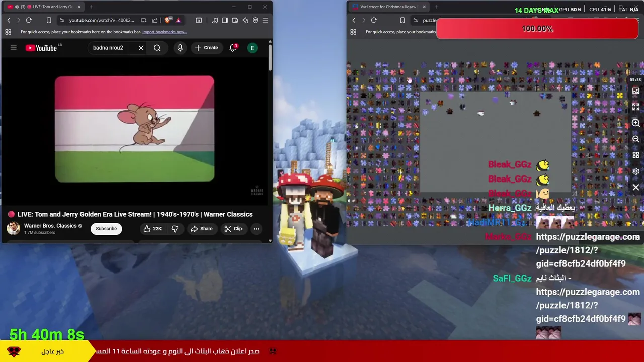Open Brave Shields lion icon

[168, 20]
